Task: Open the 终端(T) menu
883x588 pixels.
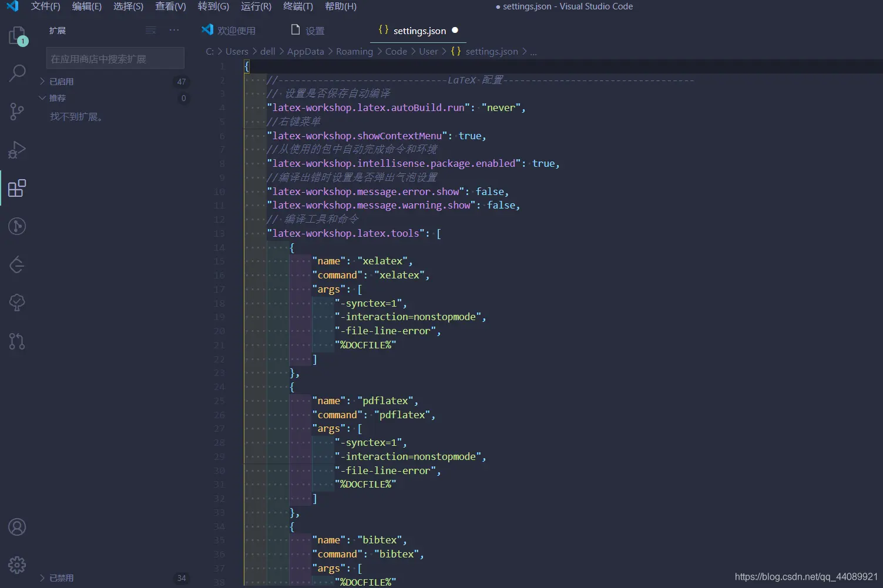Action: (x=298, y=6)
